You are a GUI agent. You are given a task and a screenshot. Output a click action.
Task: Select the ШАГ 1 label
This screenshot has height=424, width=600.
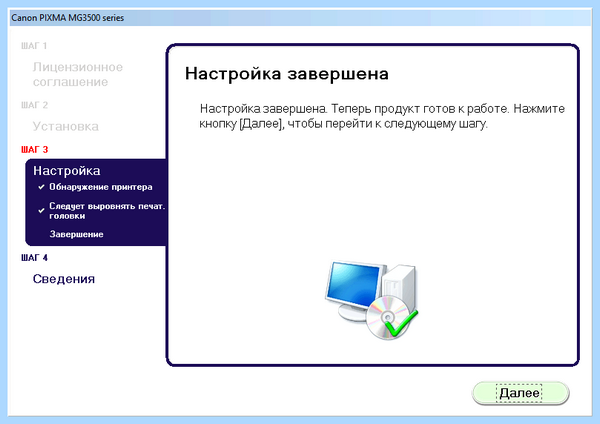34,46
